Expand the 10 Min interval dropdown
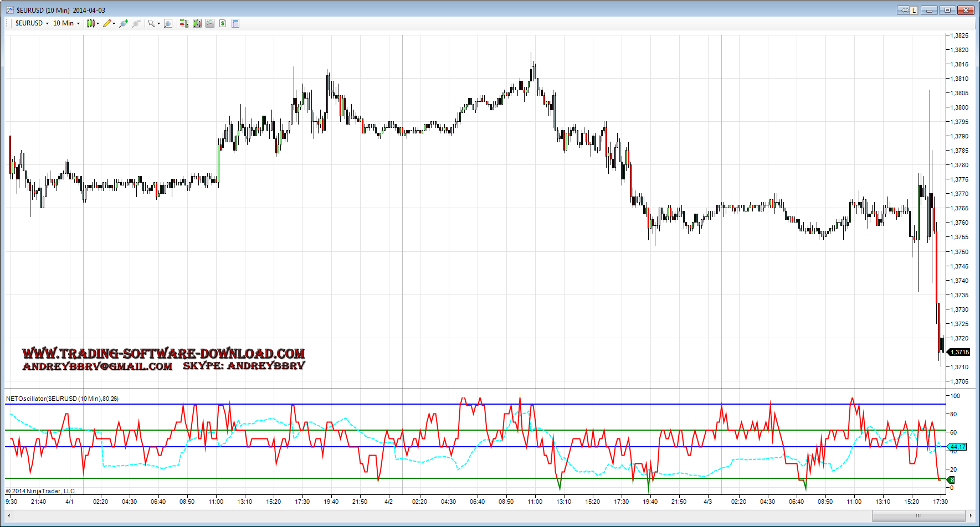 (66, 23)
